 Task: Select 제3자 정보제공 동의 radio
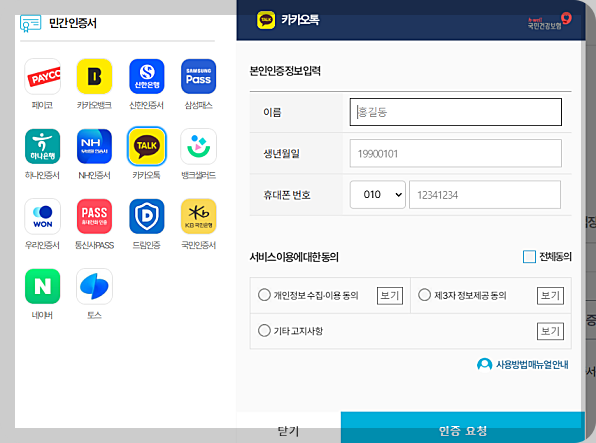click(424, 295)
